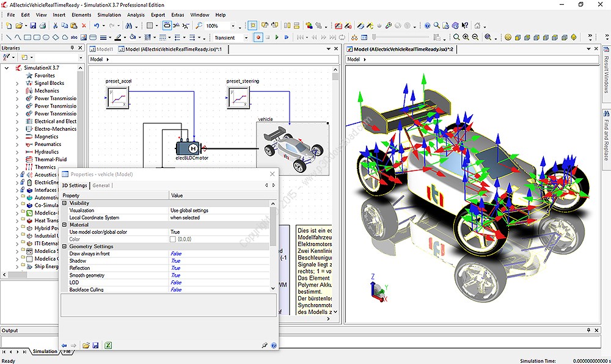Viewport: 611px width, 364px height.
Task: Click the Home toolbar icon
Action: [477, 26]
